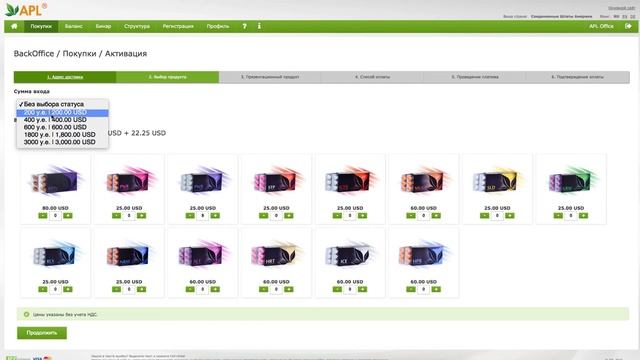The width and height of the screenshot is (640, 360).
Task: Follow the APL Office link in navbar
Action: tap(601, 26)
